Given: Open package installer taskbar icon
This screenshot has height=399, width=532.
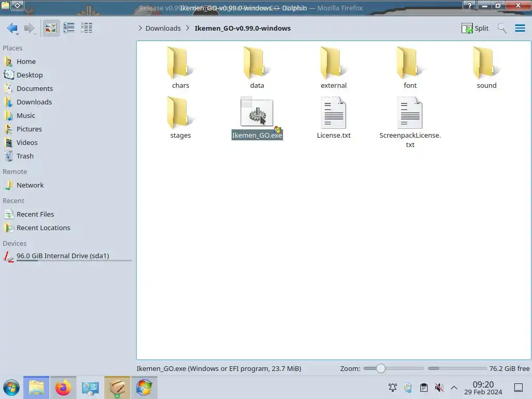Looking at the screenshot, I should 117,388.
